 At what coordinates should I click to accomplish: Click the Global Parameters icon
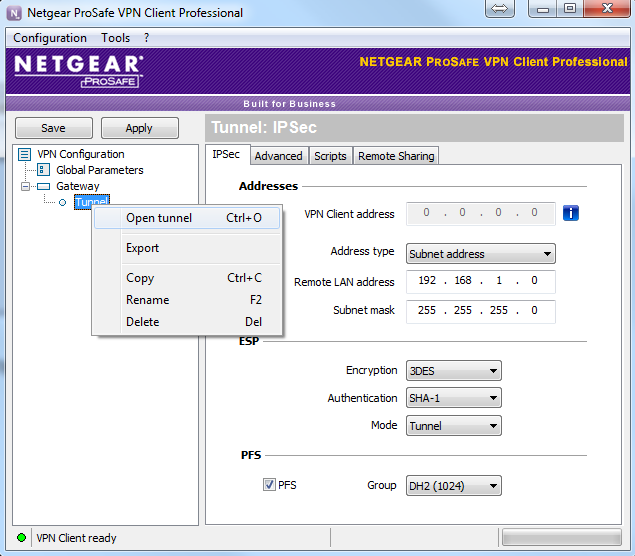(43, 170)
